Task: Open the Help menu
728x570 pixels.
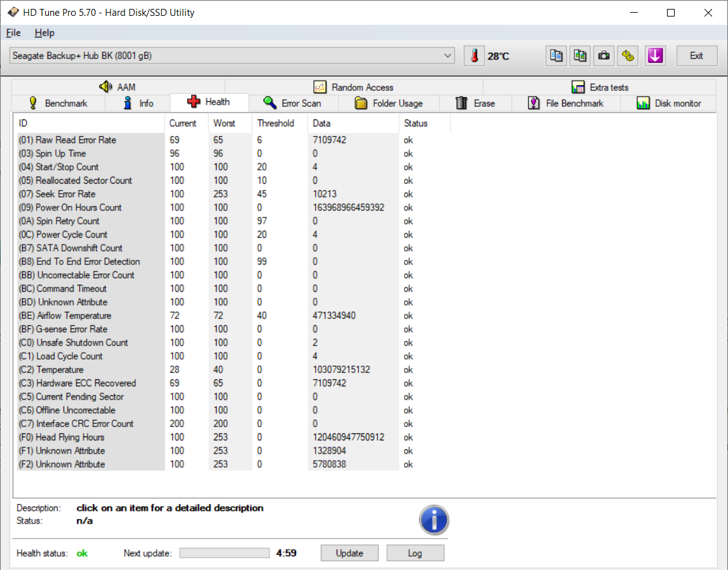Action: [44, 32]
